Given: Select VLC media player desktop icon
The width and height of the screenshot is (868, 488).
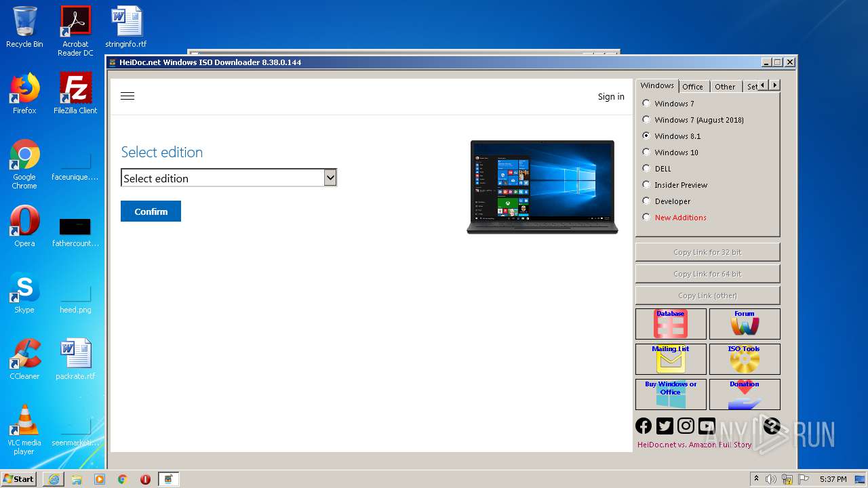Looking at the screenshot, I should pos(24,430).
